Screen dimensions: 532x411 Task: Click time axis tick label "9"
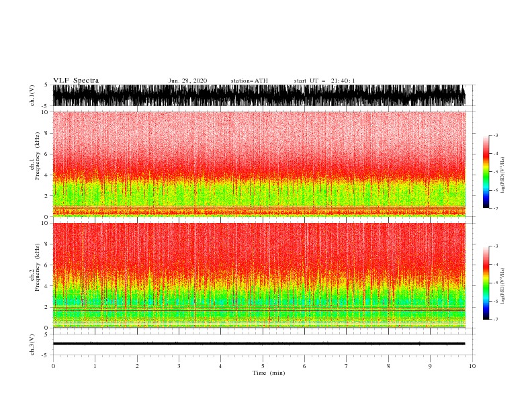[430, 366]
